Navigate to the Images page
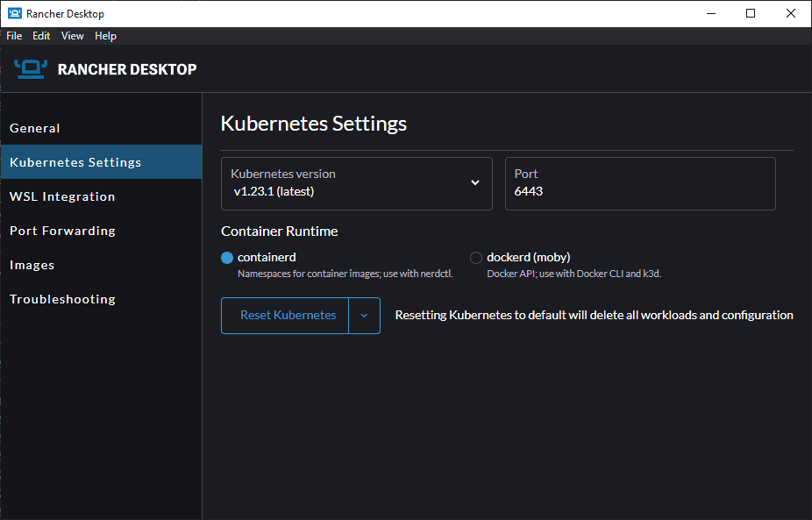The image size is (812, 520). [x=32, y=265]
